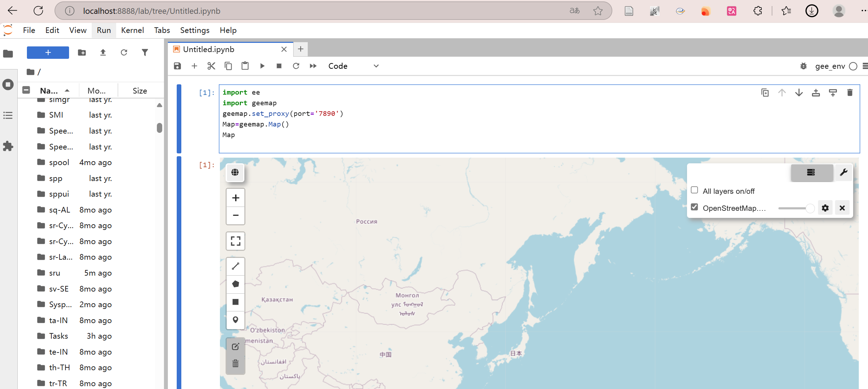Open the extension manager in the left sidebar

(8, 146)
